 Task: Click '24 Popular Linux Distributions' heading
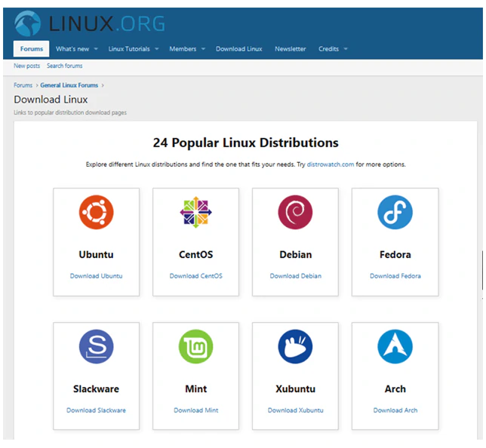[245, 143]
